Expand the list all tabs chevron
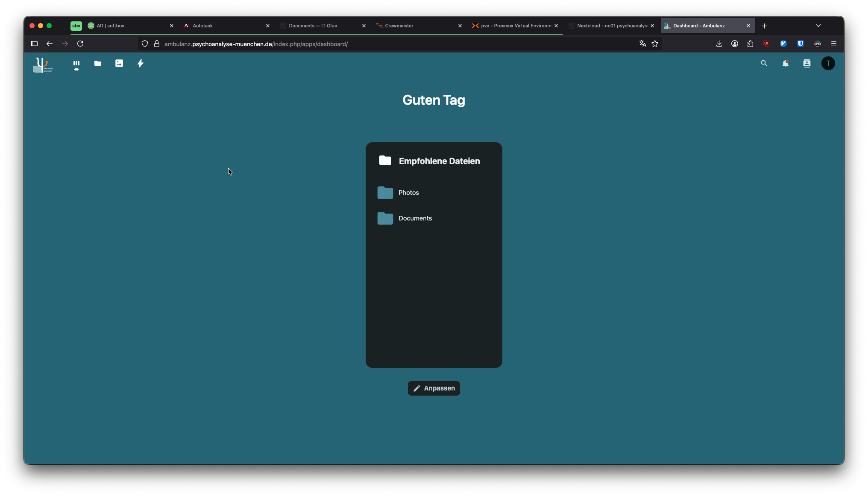The width and height of the screenshot is (868, 496). [x=818, y=26]
